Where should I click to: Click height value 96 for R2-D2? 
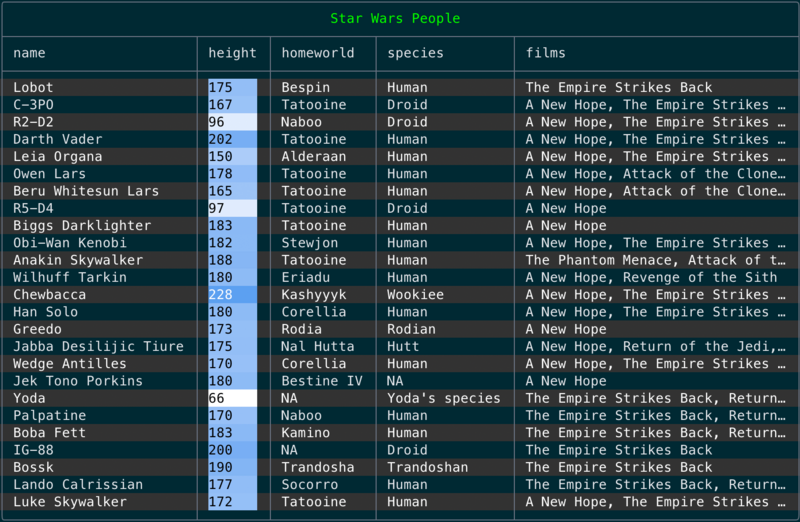[216, 122]
